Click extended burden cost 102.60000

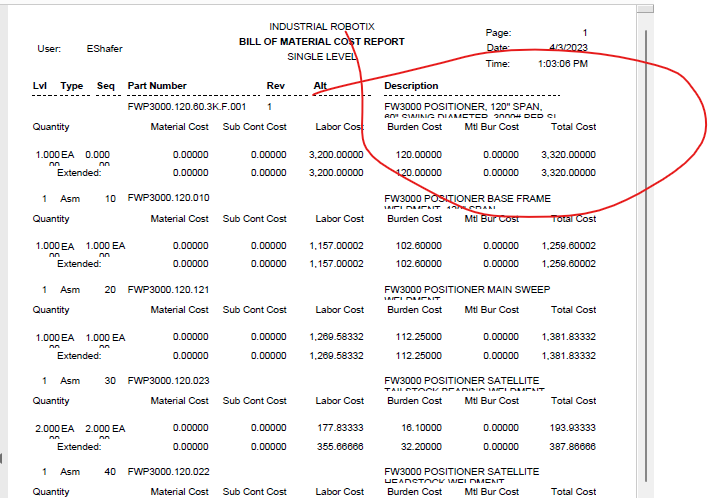pyautogui.click(x=419, y=264)
